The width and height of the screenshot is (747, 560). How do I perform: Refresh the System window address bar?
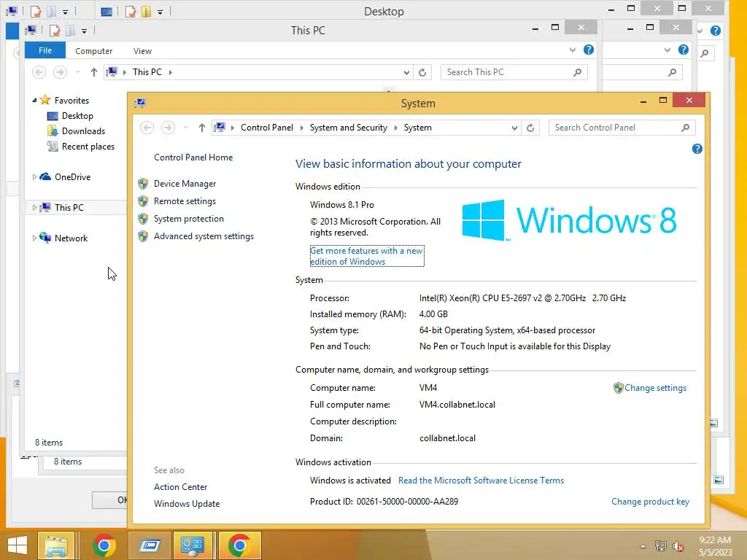click(x=530, y=128)
